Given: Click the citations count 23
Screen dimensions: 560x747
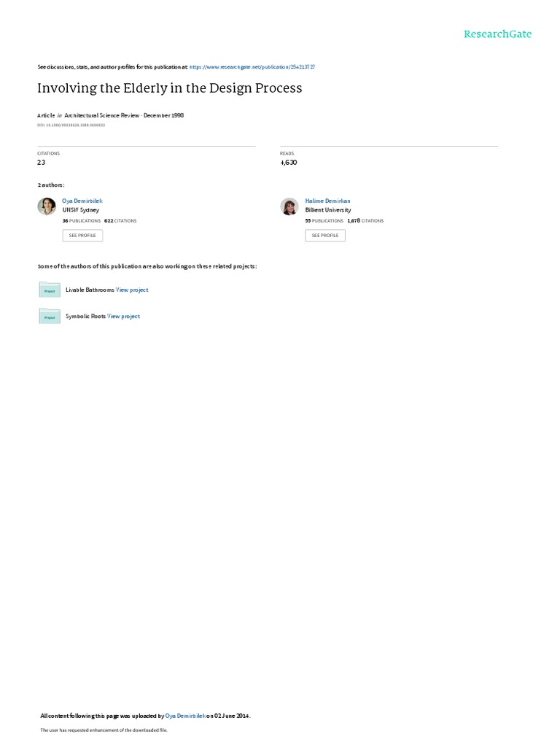Looking at the screenshot, I should coord(42,163).
